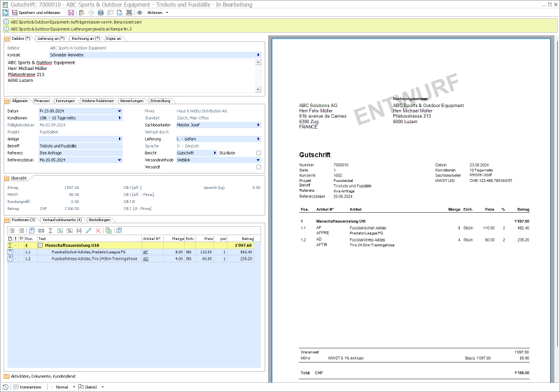This screenshot has width=560, height=392.
Task: Click the grey percent icon
Action: point(69,230)
